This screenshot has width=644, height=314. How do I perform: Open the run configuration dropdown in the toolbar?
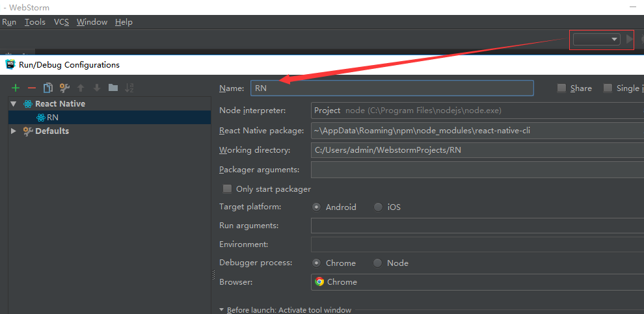pos(597,40)
